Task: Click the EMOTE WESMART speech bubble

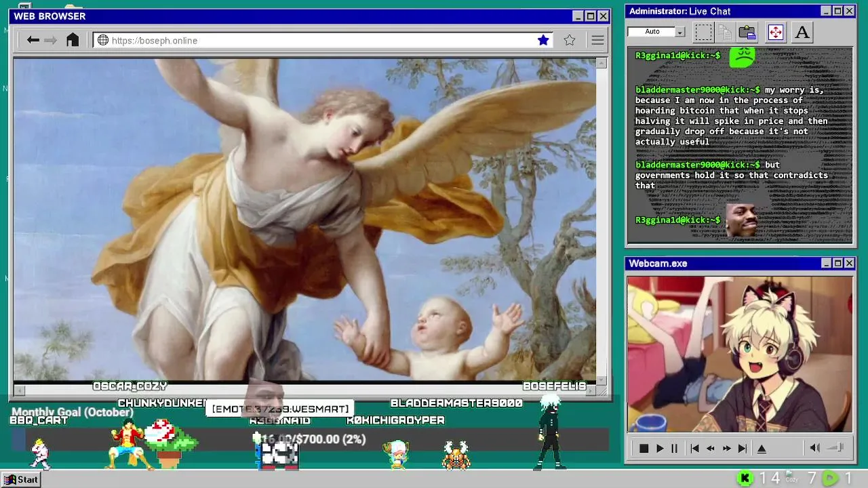Action: pos(280,409)
